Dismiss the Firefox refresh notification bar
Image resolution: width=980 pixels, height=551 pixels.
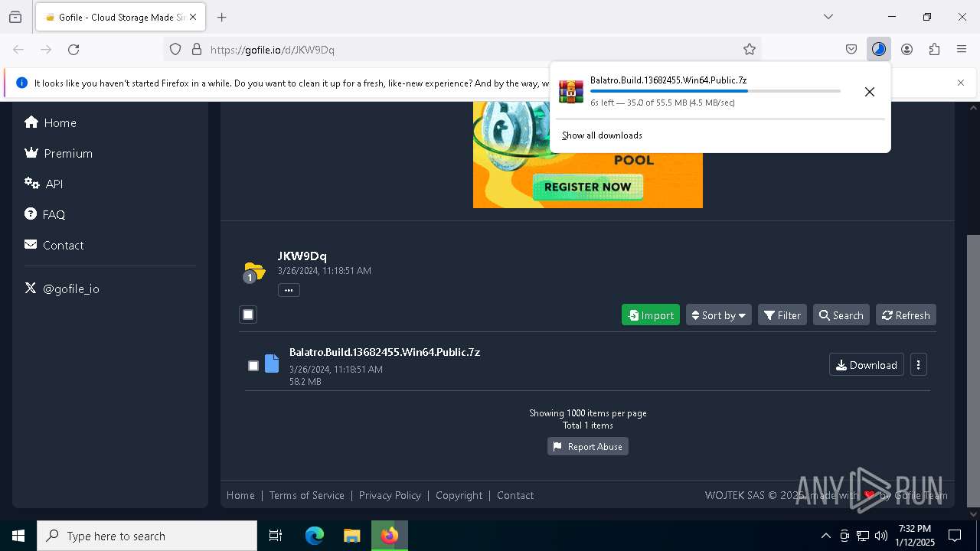point(961,83)
